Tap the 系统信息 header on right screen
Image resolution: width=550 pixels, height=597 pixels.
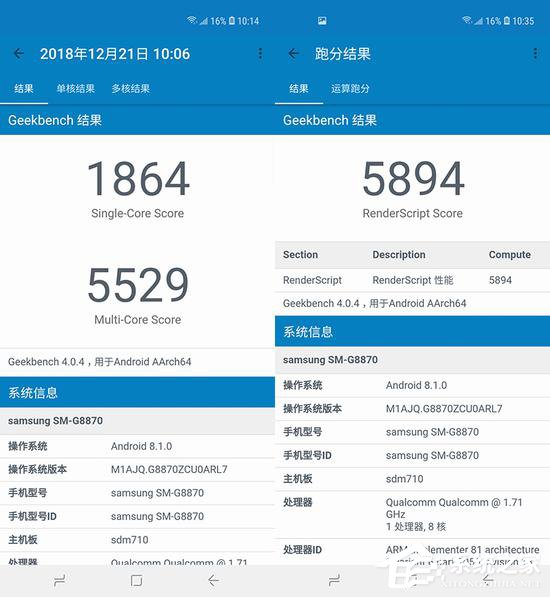pyautogui.click(x=308, y=332)
